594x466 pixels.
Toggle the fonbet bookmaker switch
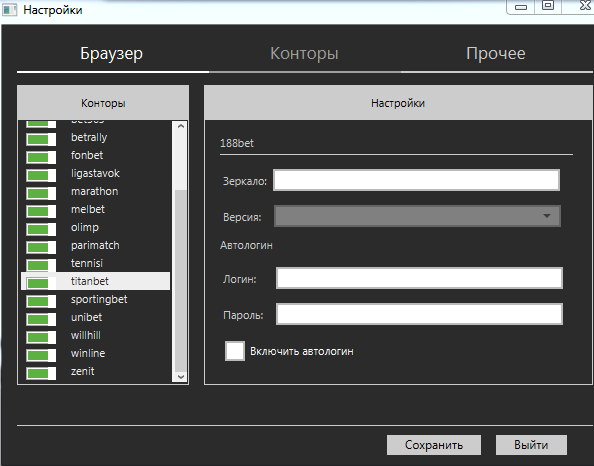click(41, 157)
